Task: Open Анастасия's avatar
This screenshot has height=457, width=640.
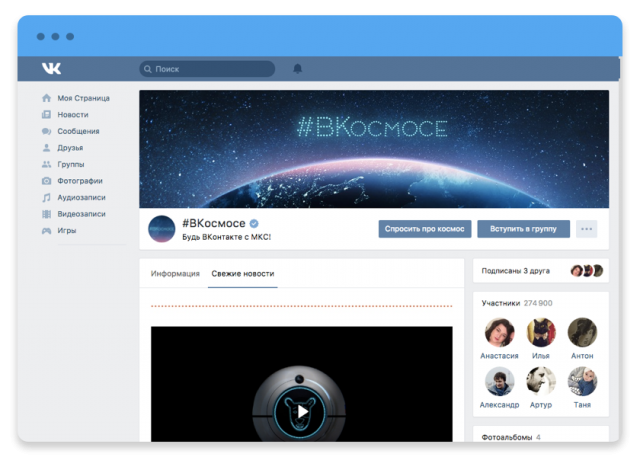Action: pos(499,332)
